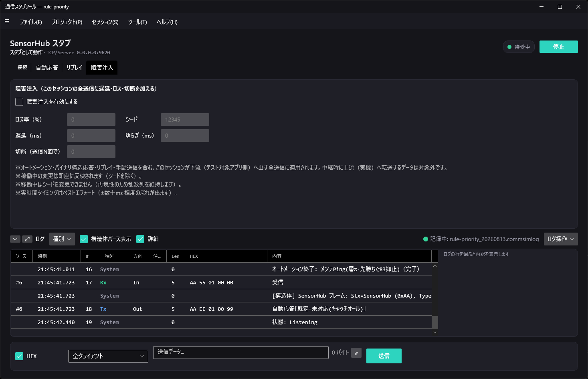This screenshot has width=588, height=379.
Task: Sort by the 時刻 column header
Action: pos(57,256)
